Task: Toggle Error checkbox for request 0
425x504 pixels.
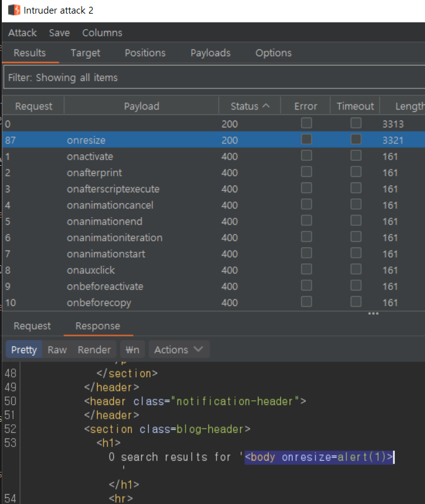Action: (x=306, y=124)
